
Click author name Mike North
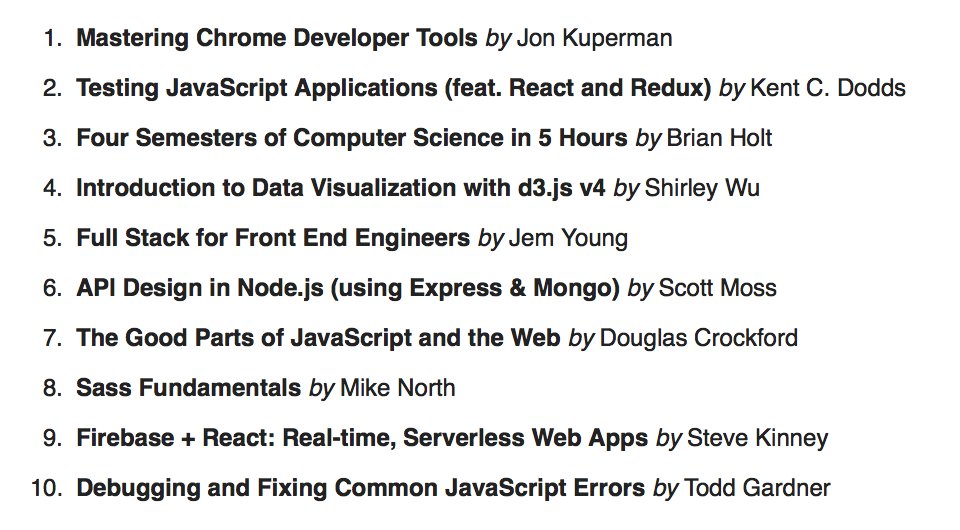[x=398, y=388]
